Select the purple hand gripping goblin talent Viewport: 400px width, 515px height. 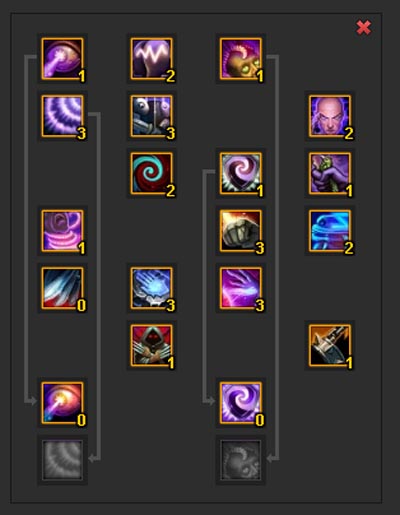(x=330, y=173)
